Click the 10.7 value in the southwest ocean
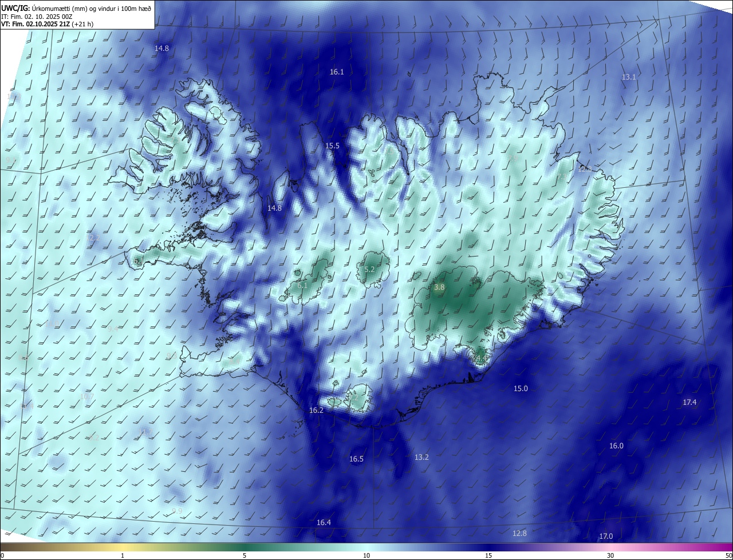733x560 pixels. [87, 396]
